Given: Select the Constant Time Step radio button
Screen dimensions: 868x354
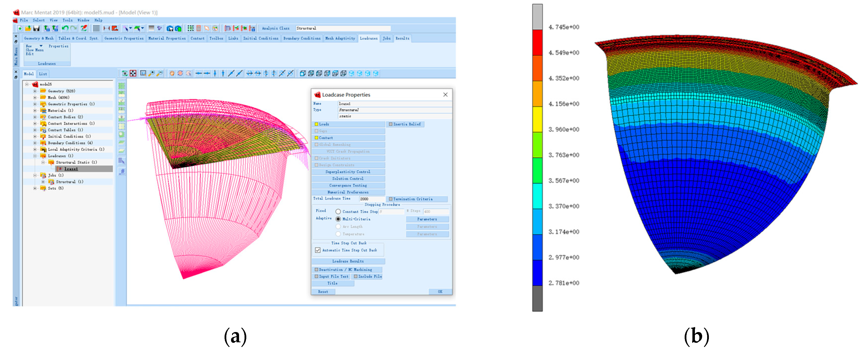Looking at the screenshot, I should point(338,212).
